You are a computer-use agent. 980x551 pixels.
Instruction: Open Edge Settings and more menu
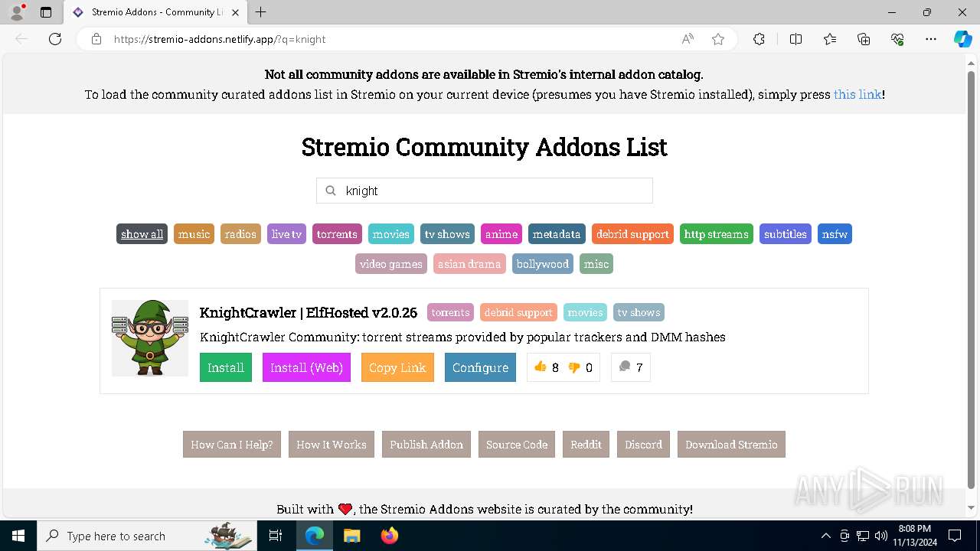tap(931, 39)
